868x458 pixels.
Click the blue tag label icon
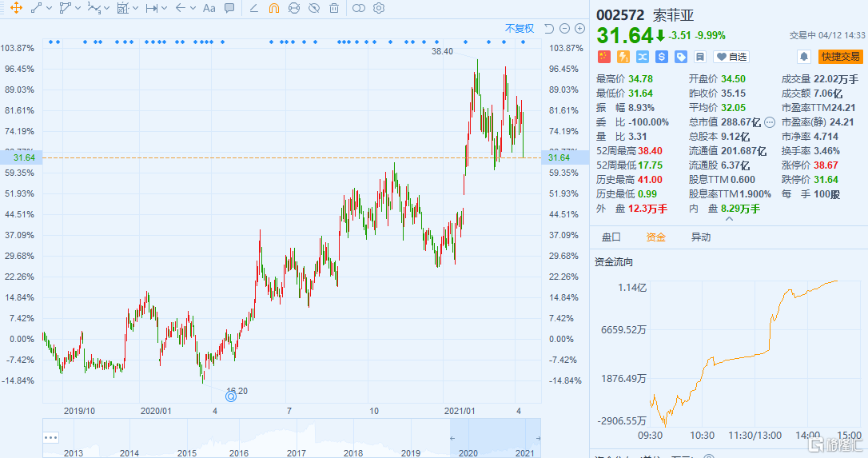[681, 57]
